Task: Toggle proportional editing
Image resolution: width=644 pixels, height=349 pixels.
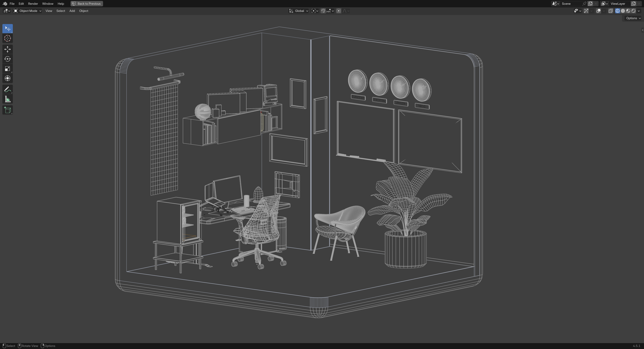Action: (339, 11)
